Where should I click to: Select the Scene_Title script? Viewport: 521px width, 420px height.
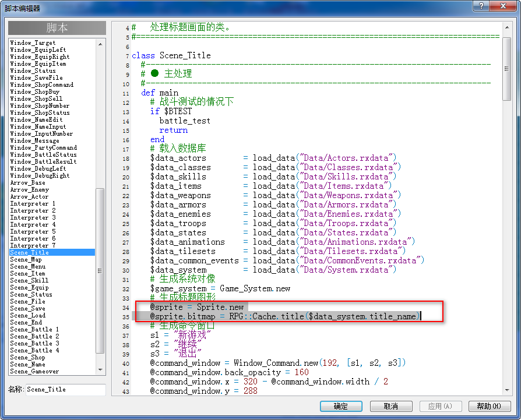tap(52, 252)
